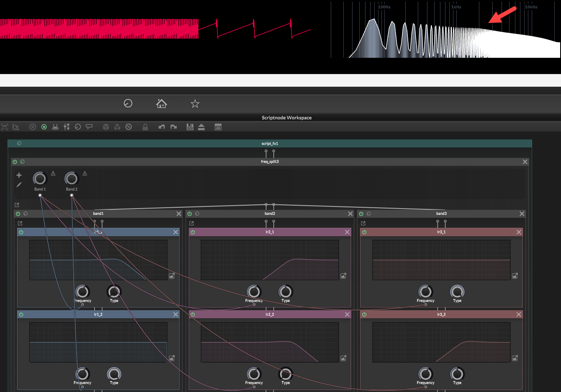The width and height of the screenshot is (561, 392).
Task: Edit parameters with the pencil icon
Action: click(x=19, y=185)
